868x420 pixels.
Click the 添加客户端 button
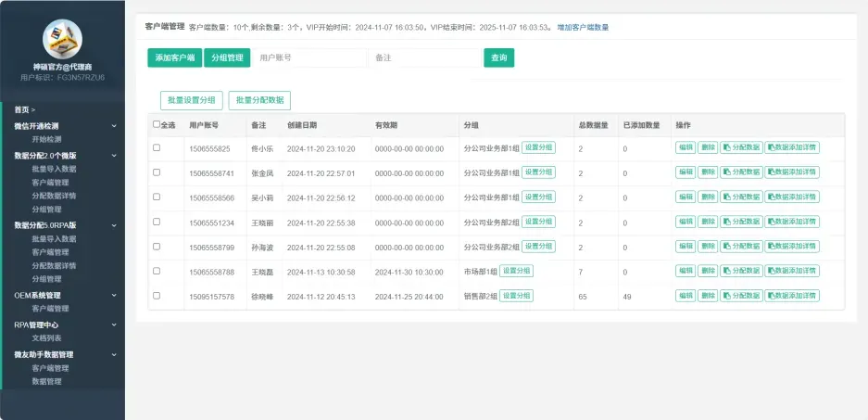click(173, 57)
